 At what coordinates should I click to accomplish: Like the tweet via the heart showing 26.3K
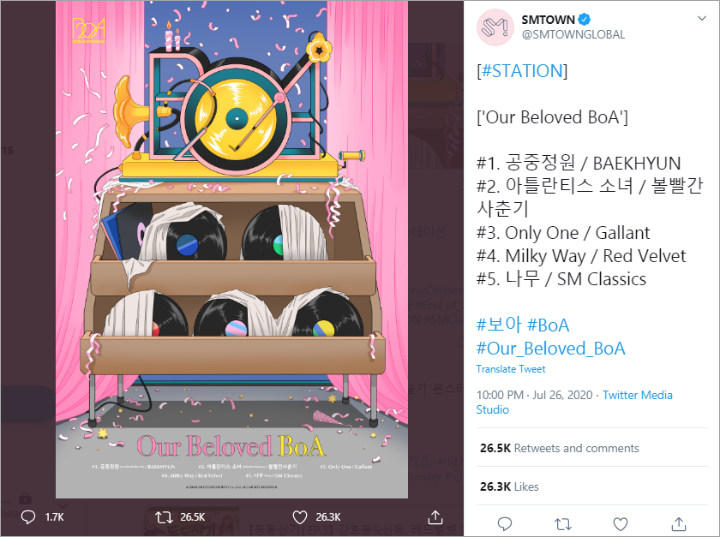click(299, 517)
